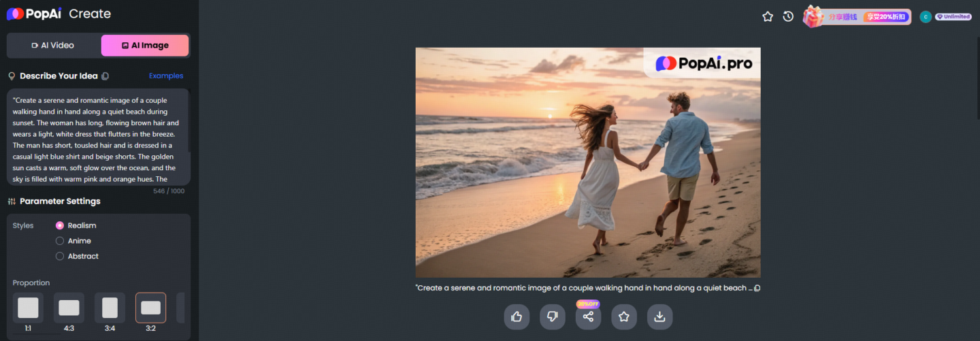Select the Realism style
The height and width of the screenshot is (341, 980).
pos(76,225)
